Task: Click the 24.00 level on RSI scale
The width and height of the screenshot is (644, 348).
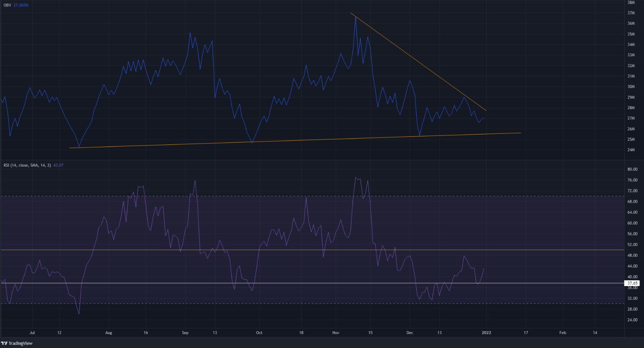Action: click(x=632, y=320)
